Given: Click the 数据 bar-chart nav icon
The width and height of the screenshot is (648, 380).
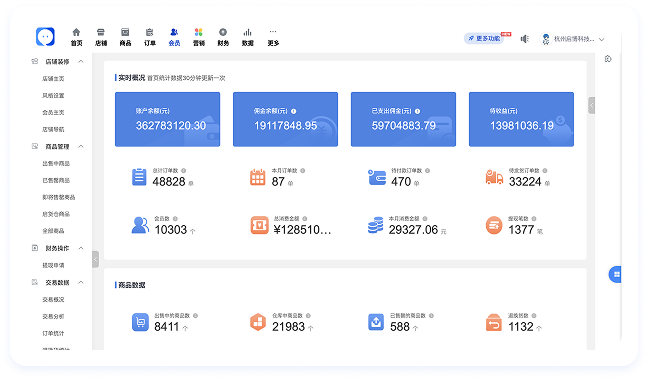Looking at the screenshot, I should coord(248,32).
